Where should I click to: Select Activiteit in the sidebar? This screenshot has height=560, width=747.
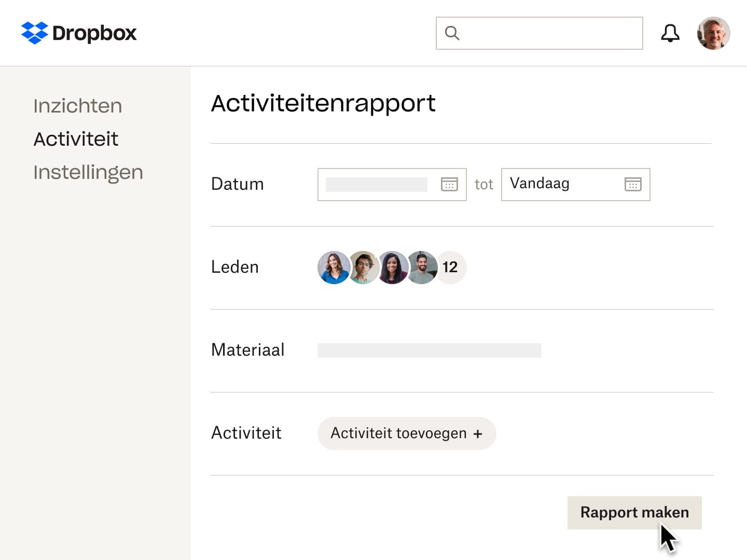coord(76,139)
